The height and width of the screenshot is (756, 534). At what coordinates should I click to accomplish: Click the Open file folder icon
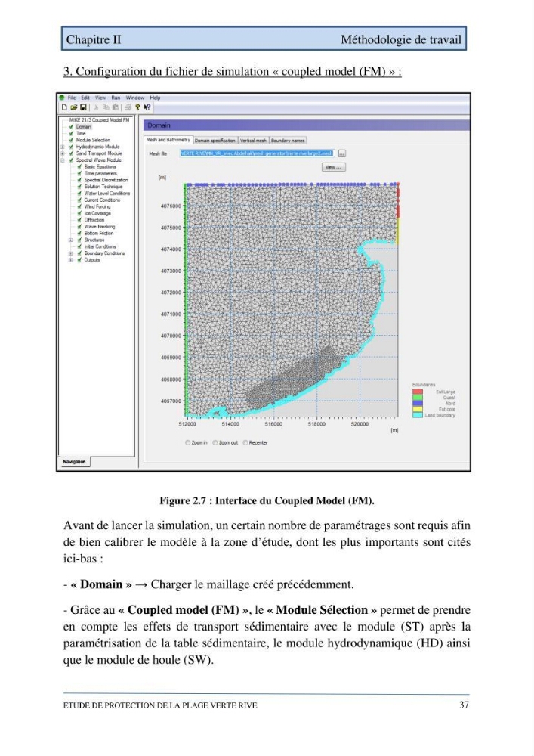[x=74, y=107]
